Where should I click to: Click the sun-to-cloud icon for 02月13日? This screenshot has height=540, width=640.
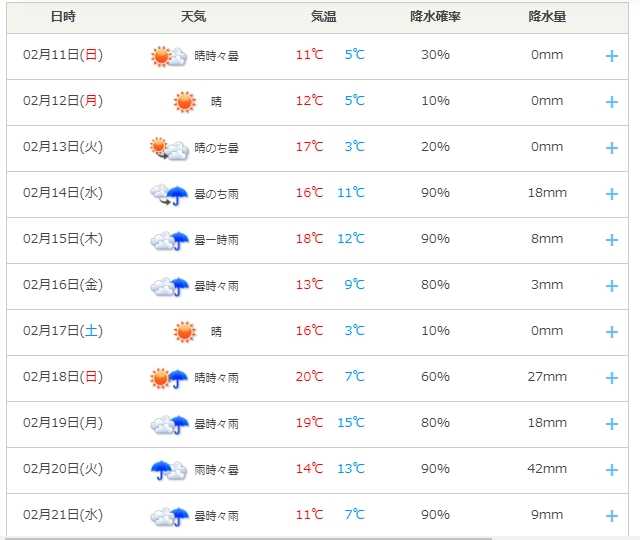(168, 149)
